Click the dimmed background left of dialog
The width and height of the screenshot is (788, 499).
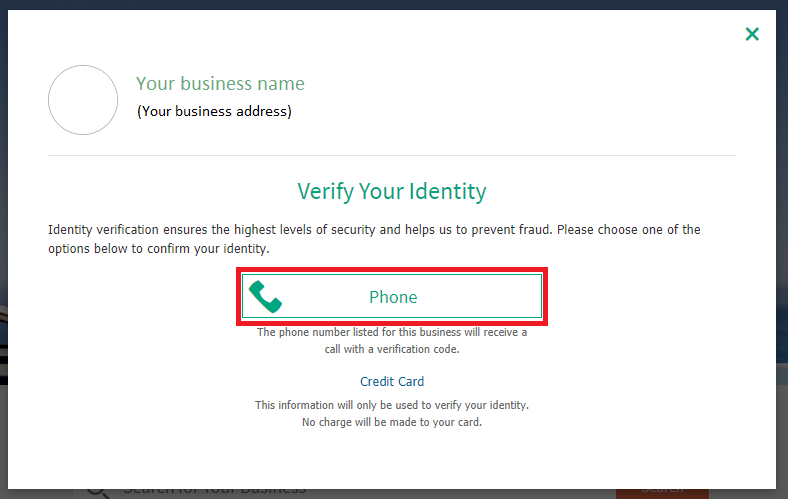[x=4, y=251]
